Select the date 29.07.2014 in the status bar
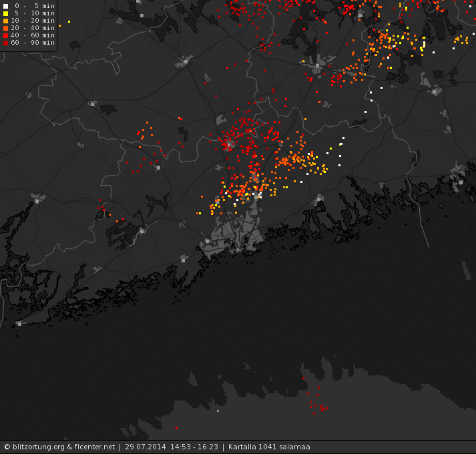 pyautogui.click(x=146, y=447)
